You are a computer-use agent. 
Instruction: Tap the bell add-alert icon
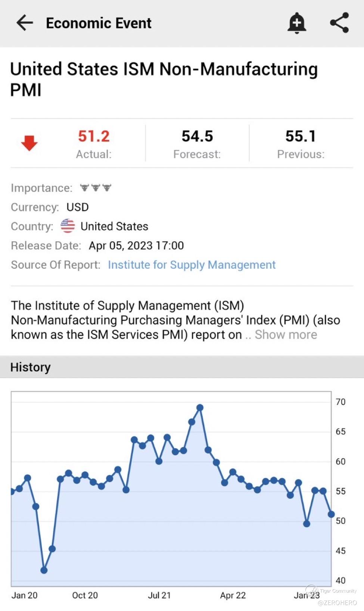(297, 23)
